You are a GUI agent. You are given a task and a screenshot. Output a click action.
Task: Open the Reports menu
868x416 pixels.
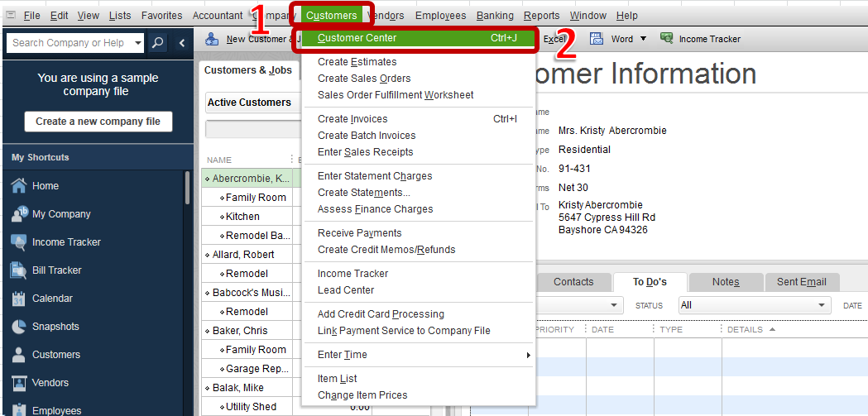click(x=541, y=16)
